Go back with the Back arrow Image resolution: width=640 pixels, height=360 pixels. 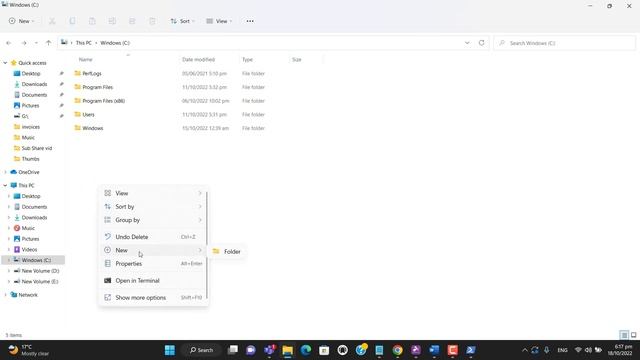(x=9, y=43)
